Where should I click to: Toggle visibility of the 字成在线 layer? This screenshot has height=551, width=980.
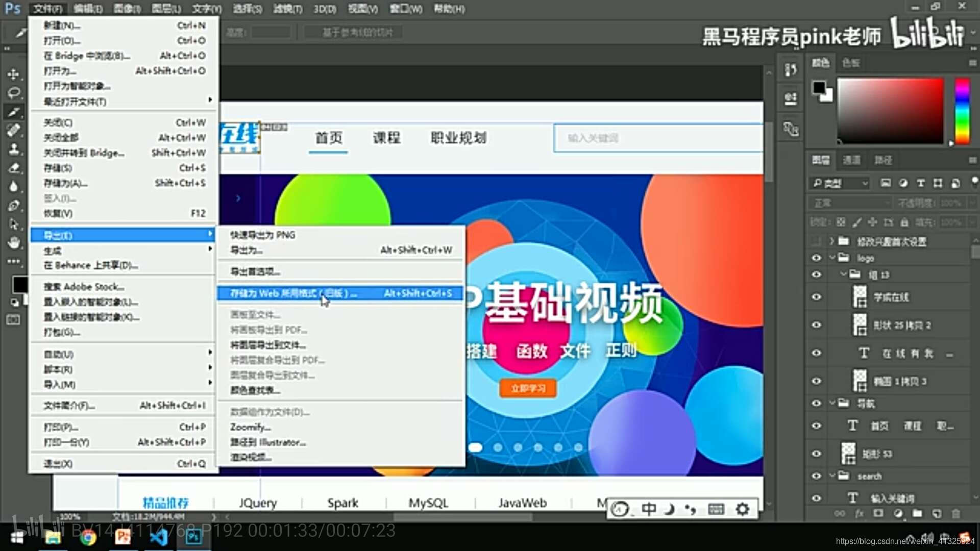[817, 297]
